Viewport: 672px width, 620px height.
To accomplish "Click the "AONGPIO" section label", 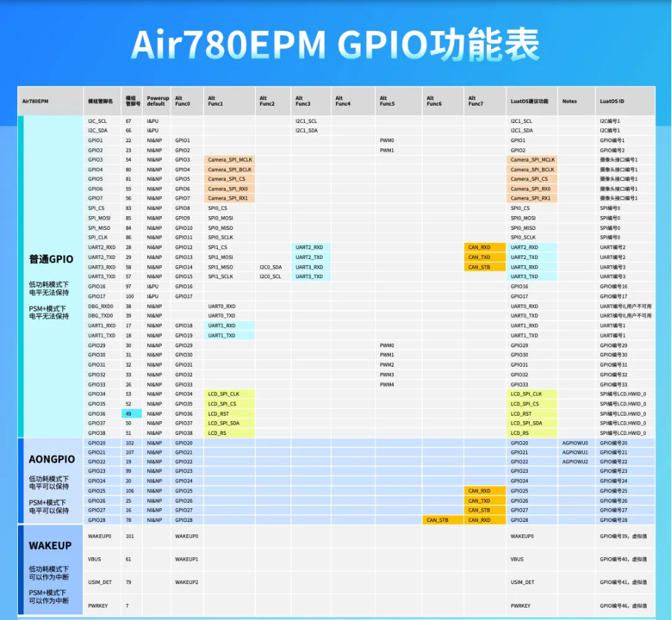I will point(52,459).
